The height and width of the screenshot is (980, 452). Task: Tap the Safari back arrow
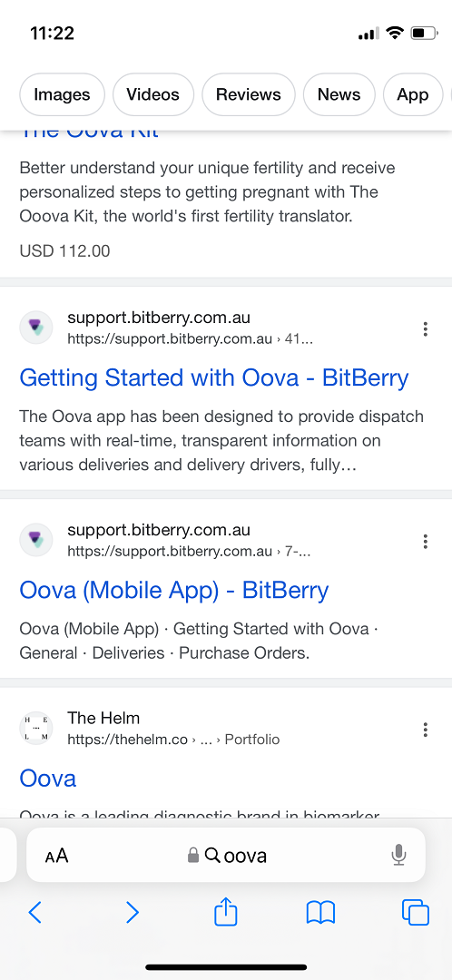tap(35, 913)
